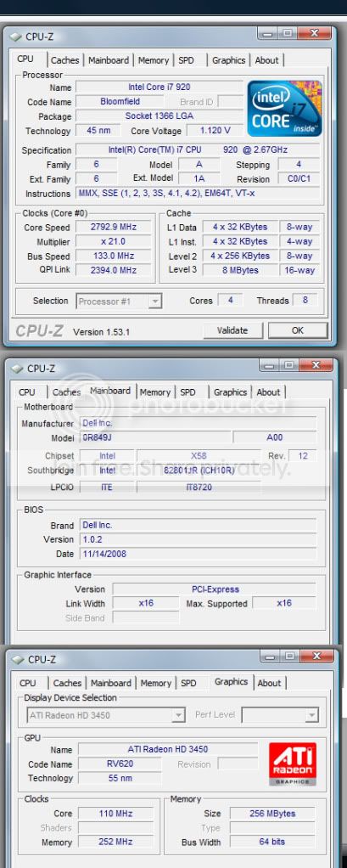347x868 pixels.
Task: Go to About tab in Graphics window
Action: coord(269,683)
